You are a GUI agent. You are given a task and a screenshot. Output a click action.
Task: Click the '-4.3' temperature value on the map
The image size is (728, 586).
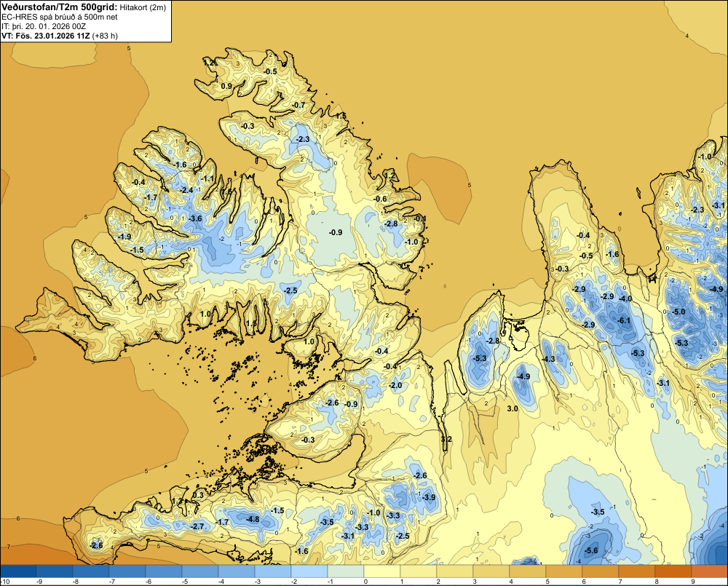[548, 359]
